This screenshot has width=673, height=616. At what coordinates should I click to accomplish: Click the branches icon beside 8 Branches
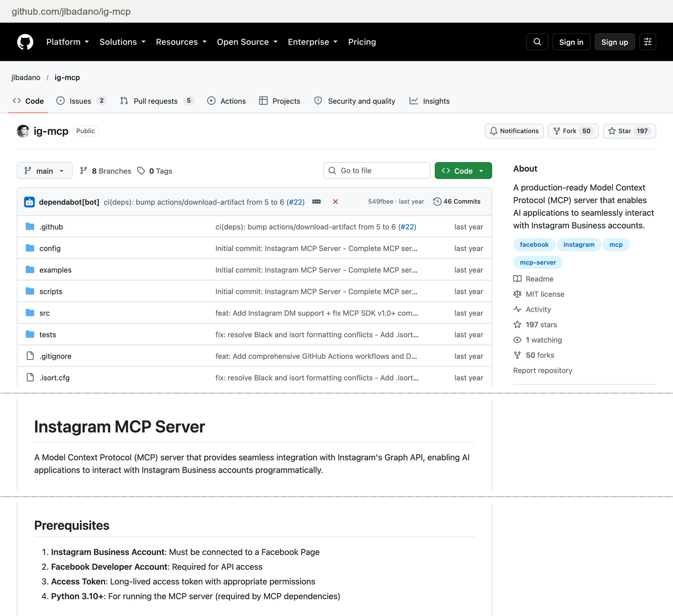[84, 171]
